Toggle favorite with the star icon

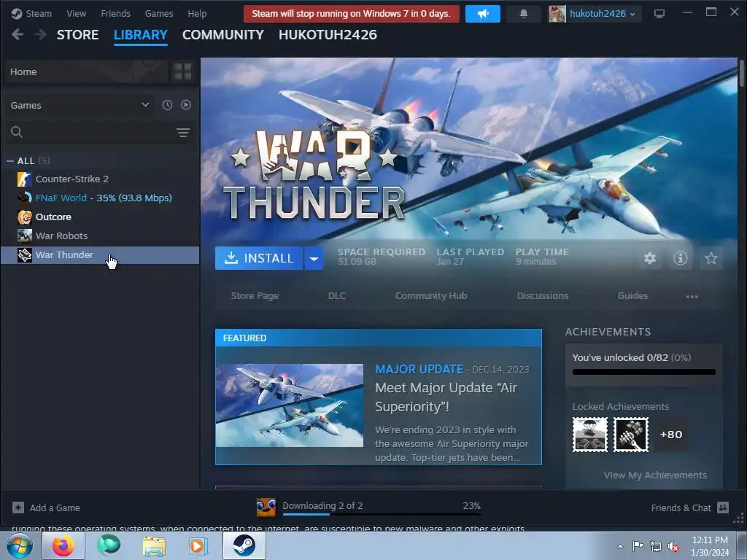pos(711,258)
